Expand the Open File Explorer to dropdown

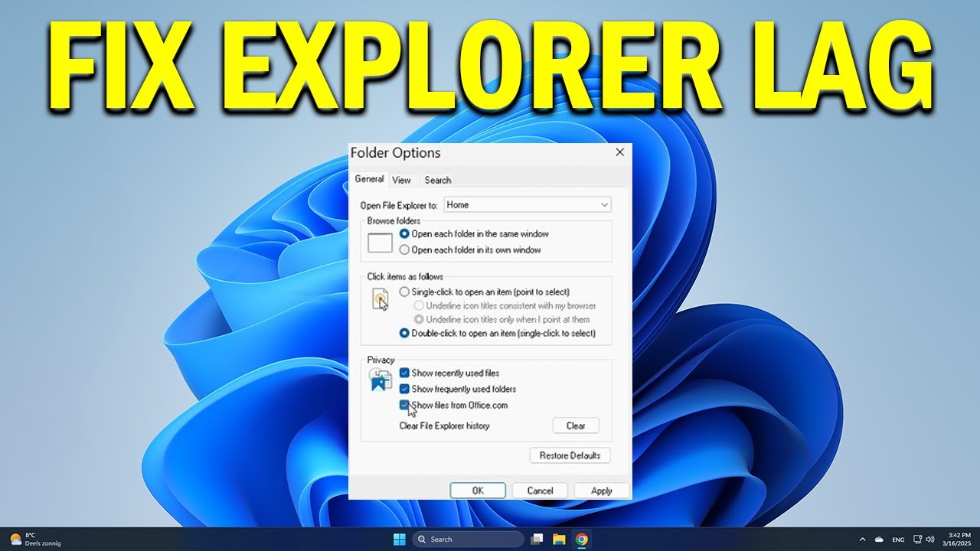pyautogui.click(x=528, y=205)
